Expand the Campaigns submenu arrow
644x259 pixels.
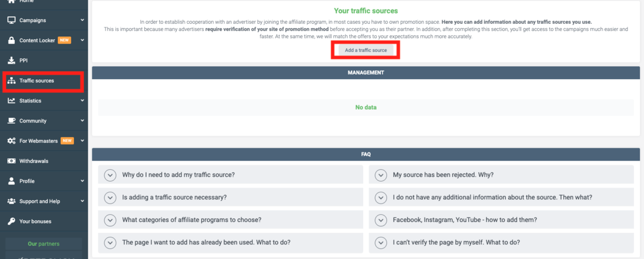(82, 20)
